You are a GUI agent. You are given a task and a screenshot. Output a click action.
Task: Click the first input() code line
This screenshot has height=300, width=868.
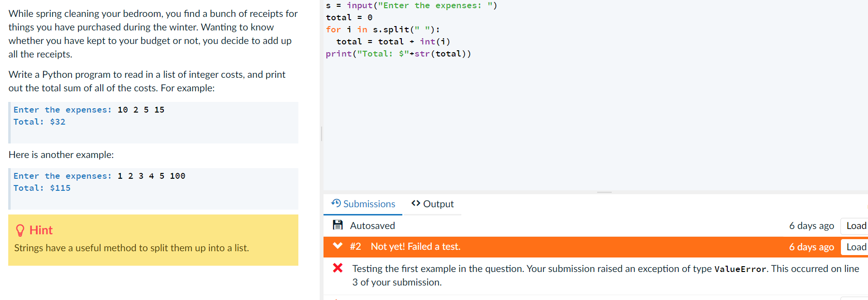(411, 6)
